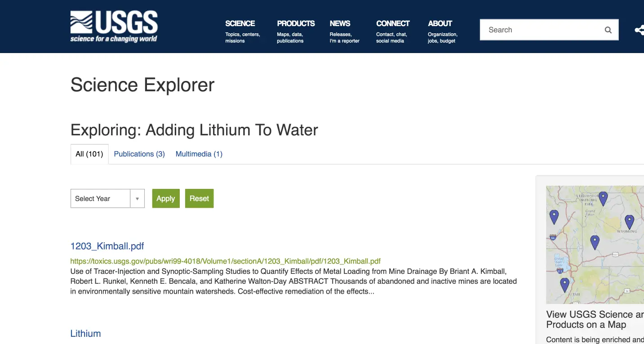Switch to the Multimedia (1) tab

199,154
